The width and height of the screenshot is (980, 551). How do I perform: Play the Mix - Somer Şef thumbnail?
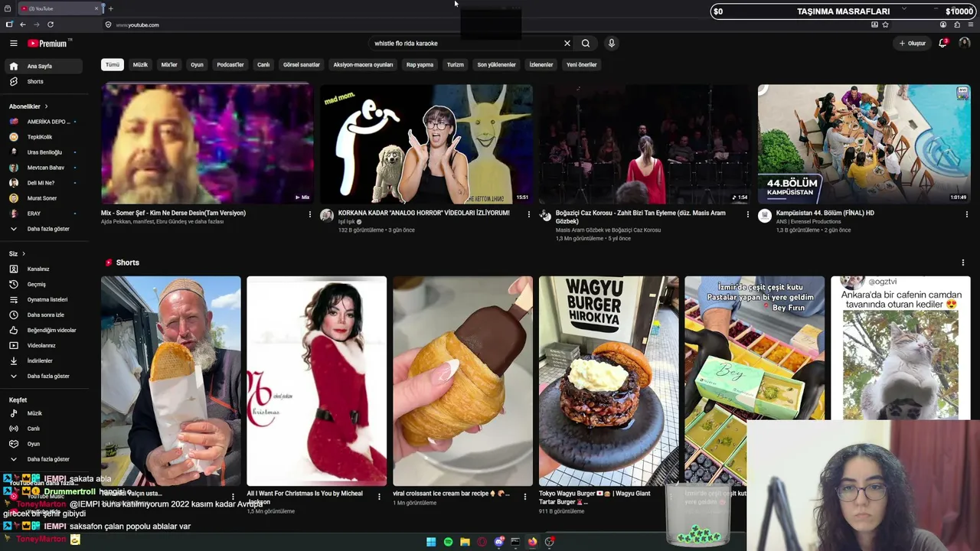207,144
